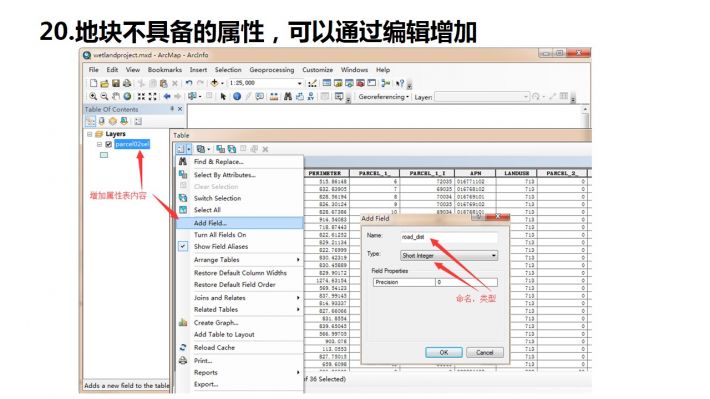
Task: Select the Identify tool icon
Action: tap(237, 96)
